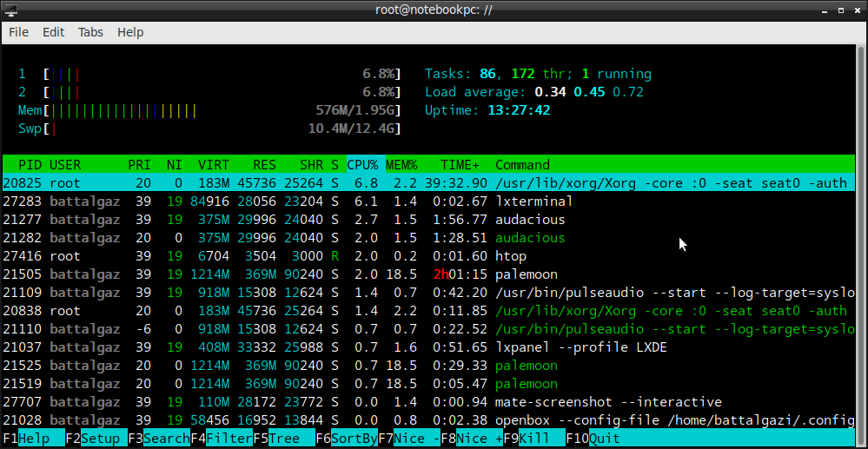Click the 10.4M/12.4G swap value
The image size is (868, 449).
pyautogui.click(x=351, y=129)
